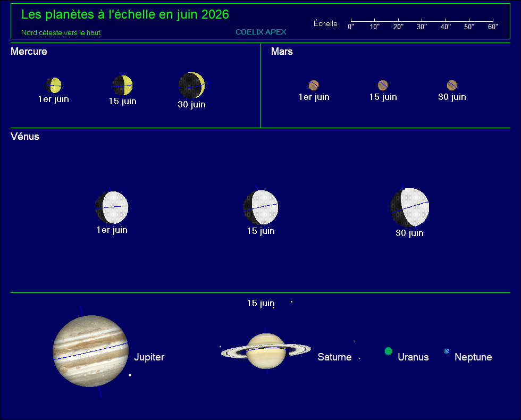
Task: Click Mercury disk for 15 juin
Action: pos(123,86)
